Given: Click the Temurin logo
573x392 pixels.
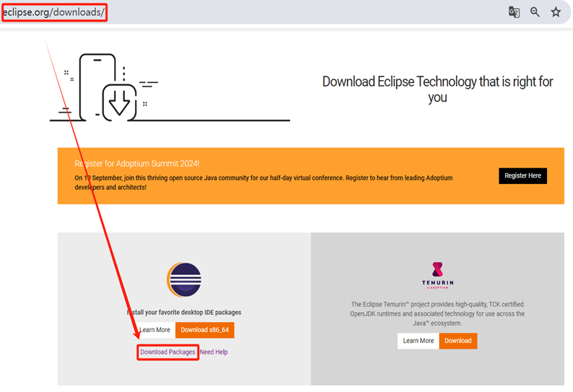Looking at the screenshot, I should tap(437, 275).
